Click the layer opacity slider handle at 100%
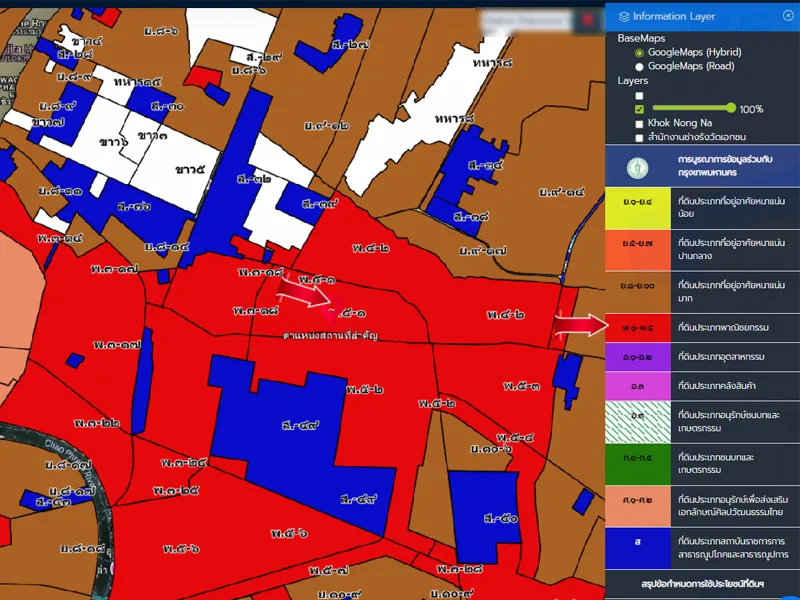 (732, 108)
